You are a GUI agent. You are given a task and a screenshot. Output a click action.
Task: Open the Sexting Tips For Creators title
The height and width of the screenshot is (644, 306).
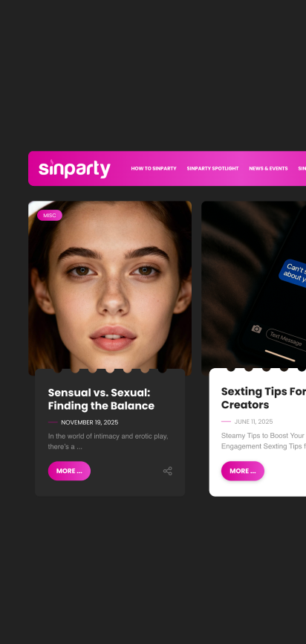(x=264, y=398)
